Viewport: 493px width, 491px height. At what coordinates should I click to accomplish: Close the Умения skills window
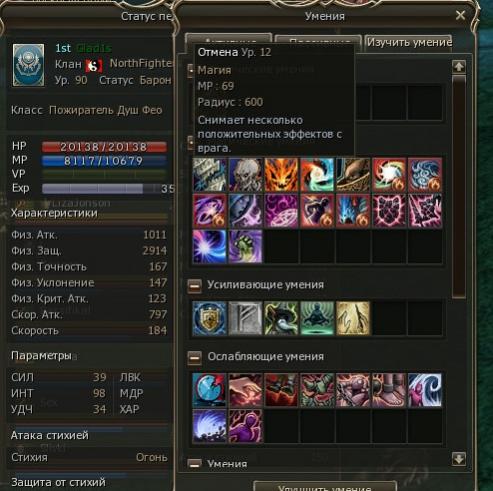point(460,15)
